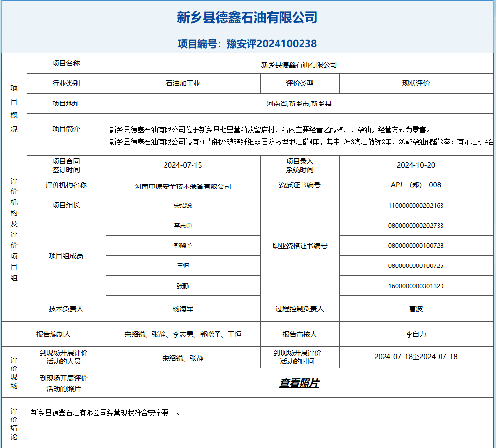Select report reviewer 李自力

point(415,334)
